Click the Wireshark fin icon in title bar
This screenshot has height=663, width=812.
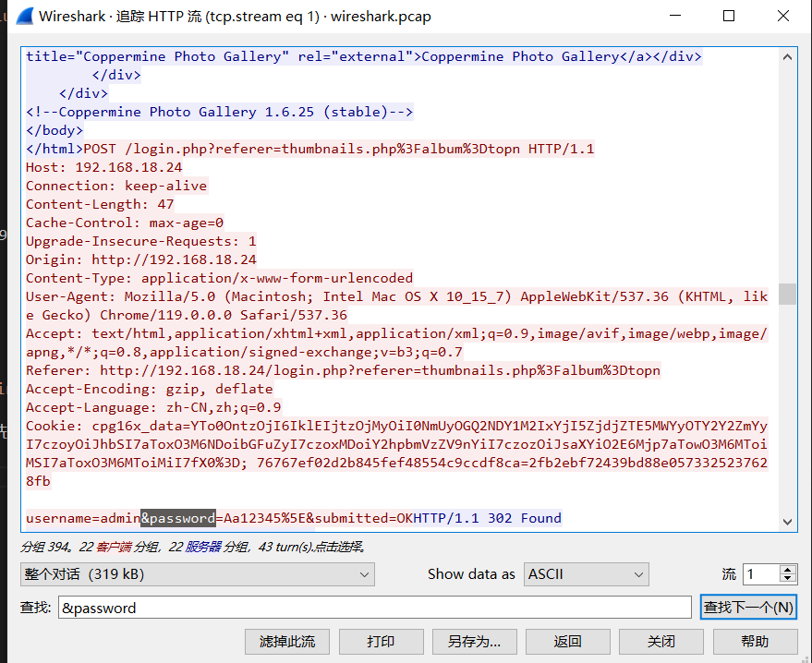20,17
